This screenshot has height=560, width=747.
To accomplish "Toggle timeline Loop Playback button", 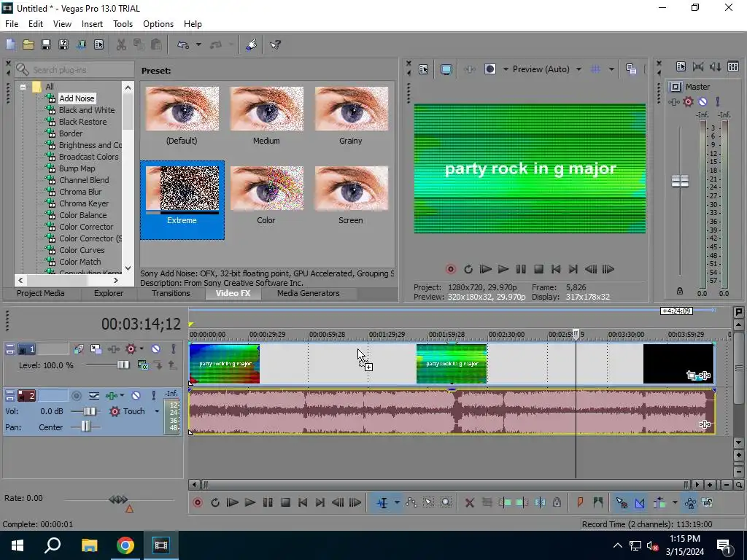I will point(215,502).
